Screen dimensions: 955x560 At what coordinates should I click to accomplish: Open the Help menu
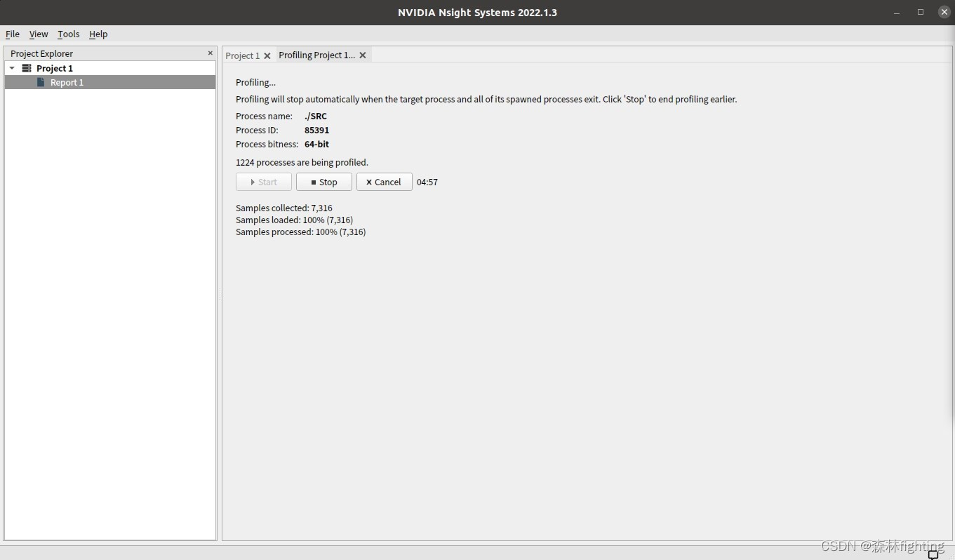click(98, 34)
